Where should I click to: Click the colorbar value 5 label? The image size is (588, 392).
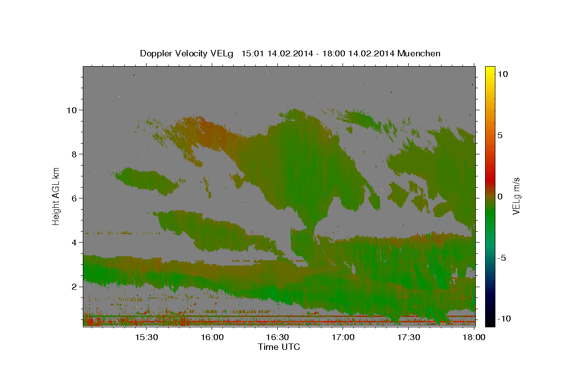pos(500,135)
